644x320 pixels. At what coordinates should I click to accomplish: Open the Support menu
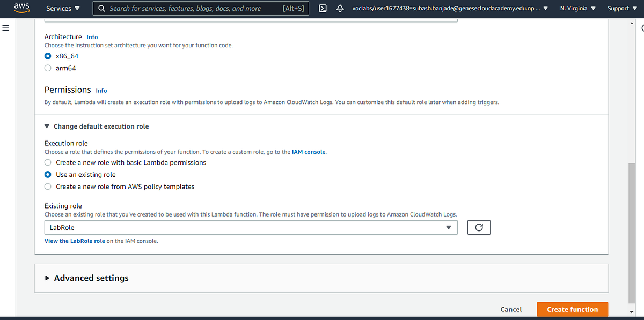(x=618, y=8)
